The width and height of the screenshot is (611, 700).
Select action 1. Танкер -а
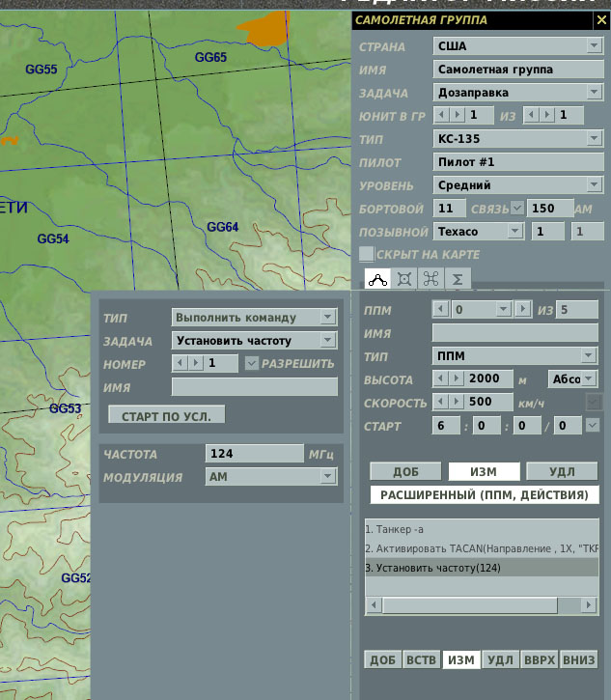tap(482, 529)
